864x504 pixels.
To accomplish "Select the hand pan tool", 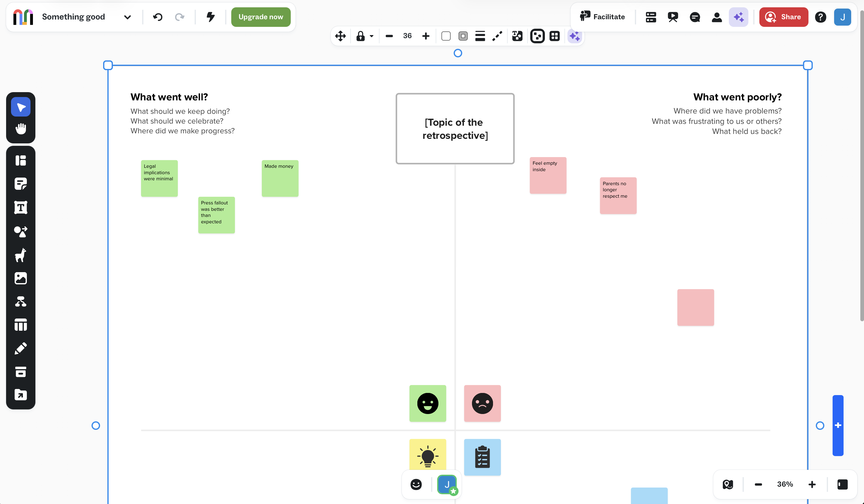I will click(x=20, y=129).
